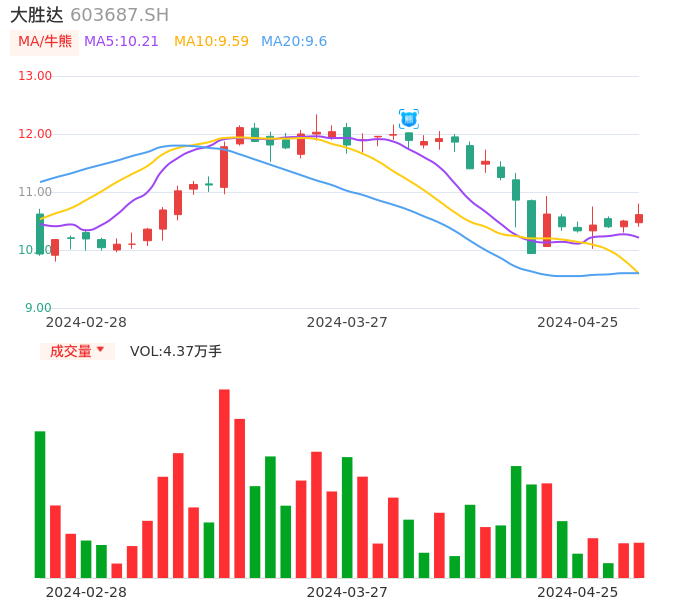
Task: Toggle the purple MA5 line legend
Action: [121, 42]
